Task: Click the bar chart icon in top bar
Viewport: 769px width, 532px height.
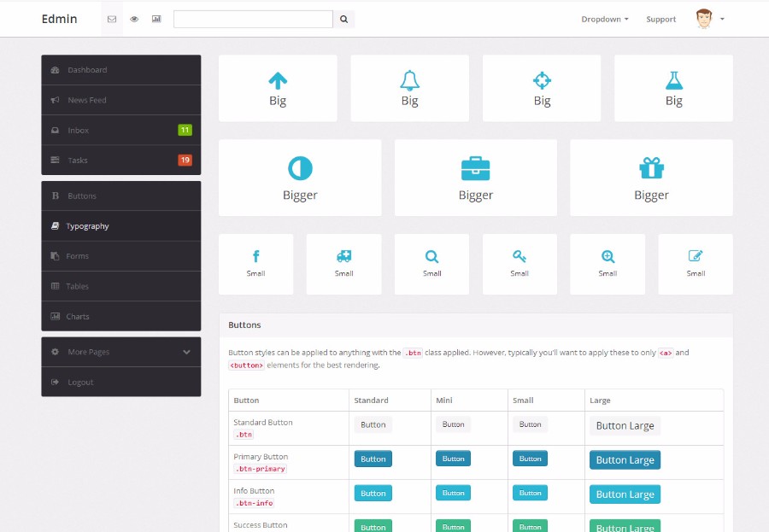Action: (x=156, y=19)
